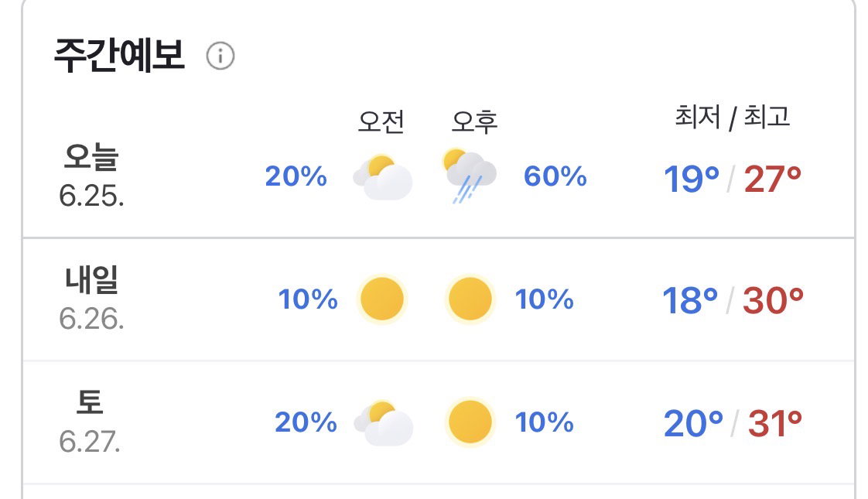868x499 pixels.
Task: Select tomorrow's afternoon sunny icon
Action: point(470,299)
